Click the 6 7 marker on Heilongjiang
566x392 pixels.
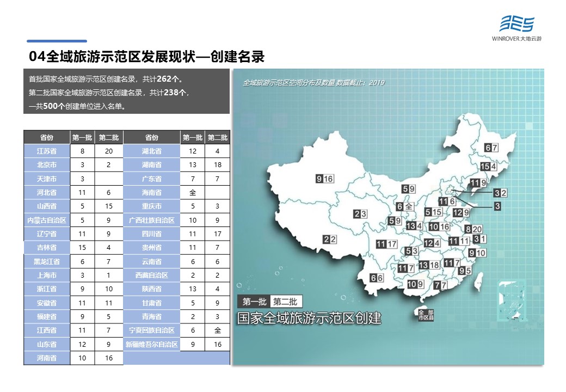(x=491, y=148)
